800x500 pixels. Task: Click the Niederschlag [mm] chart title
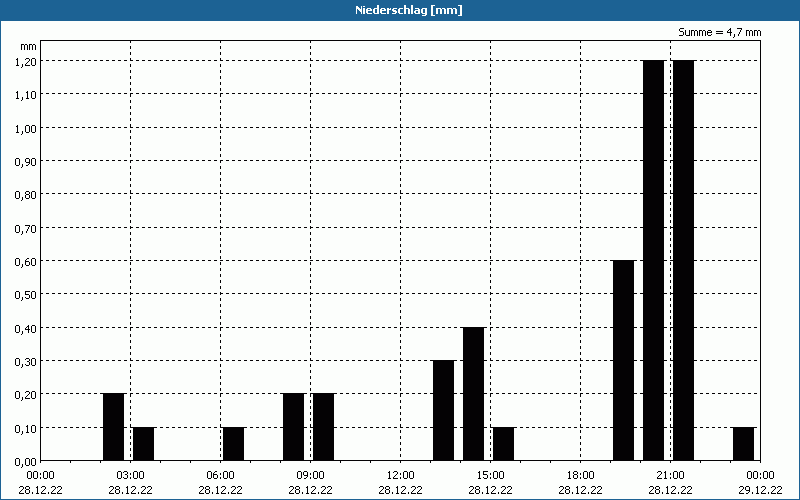click(x=409, y=10)
